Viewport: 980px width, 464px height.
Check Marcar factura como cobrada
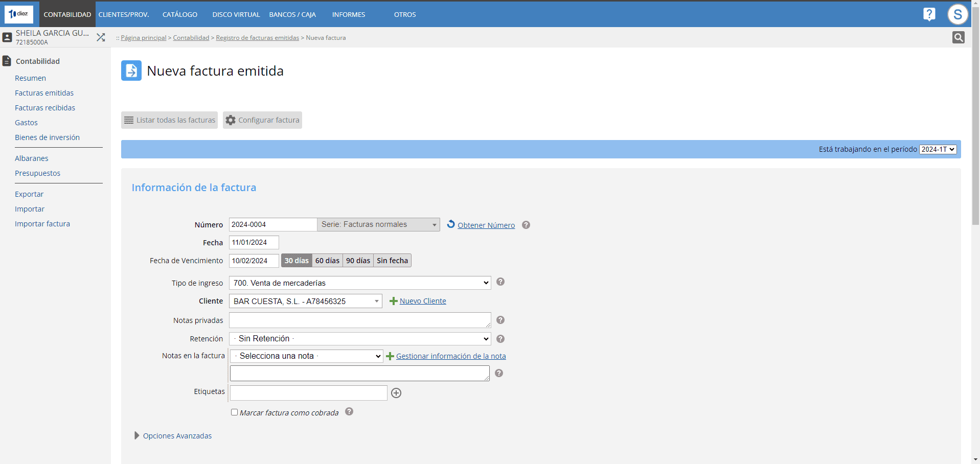click(234, 412)
